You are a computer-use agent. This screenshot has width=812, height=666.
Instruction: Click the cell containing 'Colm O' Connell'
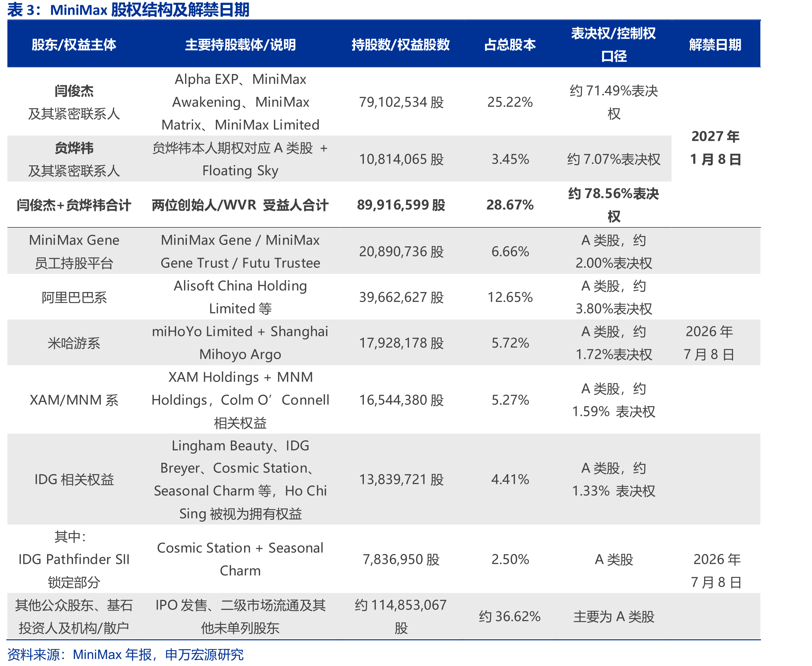tap(240, 400)
